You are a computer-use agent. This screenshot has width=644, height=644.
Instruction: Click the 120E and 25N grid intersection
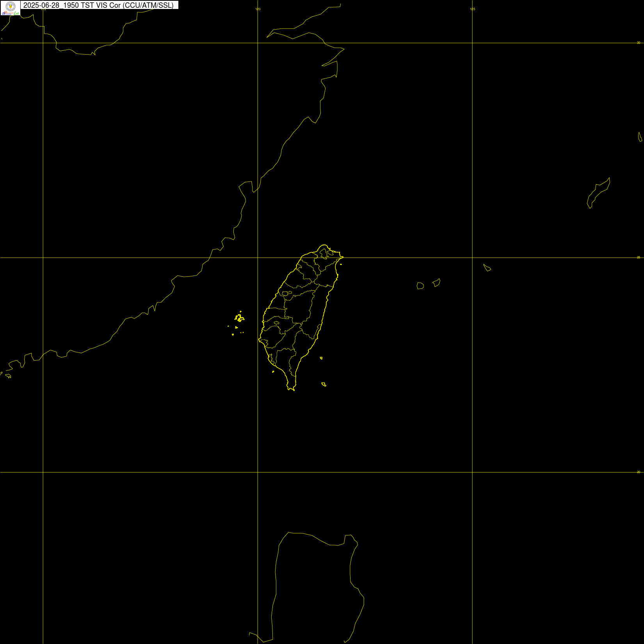[258, 258]
